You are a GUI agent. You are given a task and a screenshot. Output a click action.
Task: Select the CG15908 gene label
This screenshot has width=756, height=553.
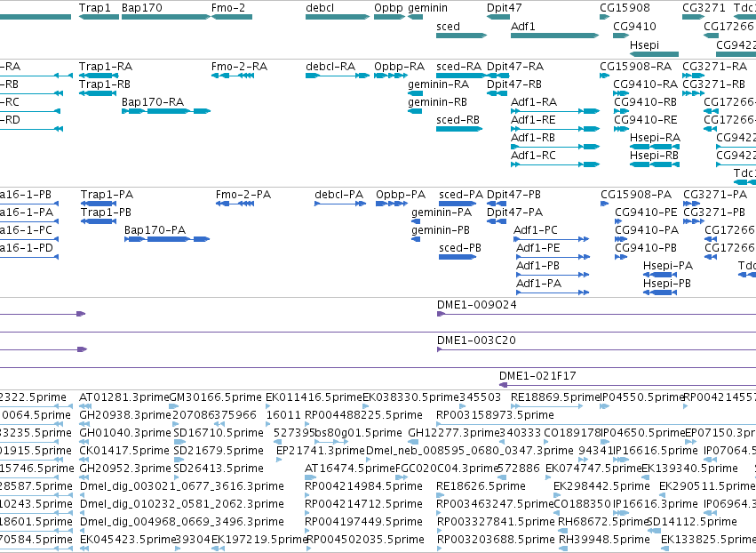pos(625,8)
